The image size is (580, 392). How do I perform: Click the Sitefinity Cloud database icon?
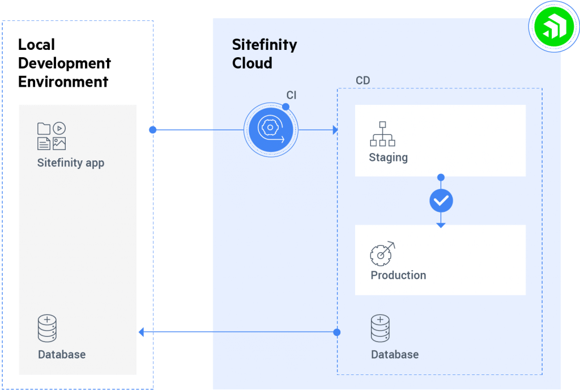click(380, 329)
